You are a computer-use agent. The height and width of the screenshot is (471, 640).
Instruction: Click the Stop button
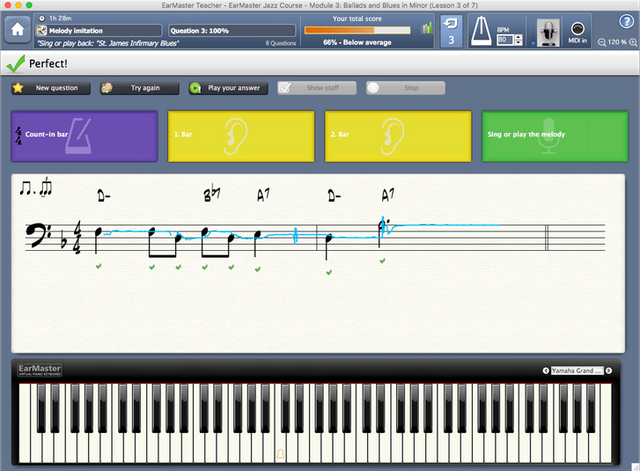tap(405, 88)
